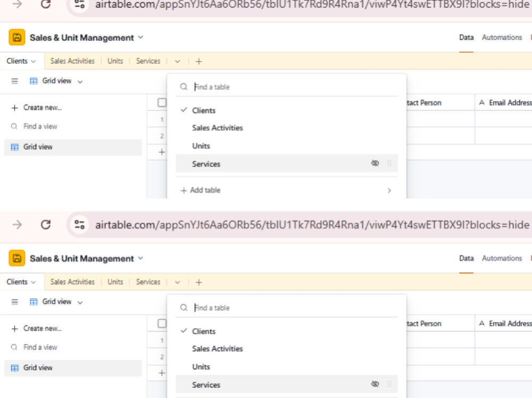Switch to Services tab in the lower window
The height and width of the screenshot is (398, 532).
tap(148, 282)
